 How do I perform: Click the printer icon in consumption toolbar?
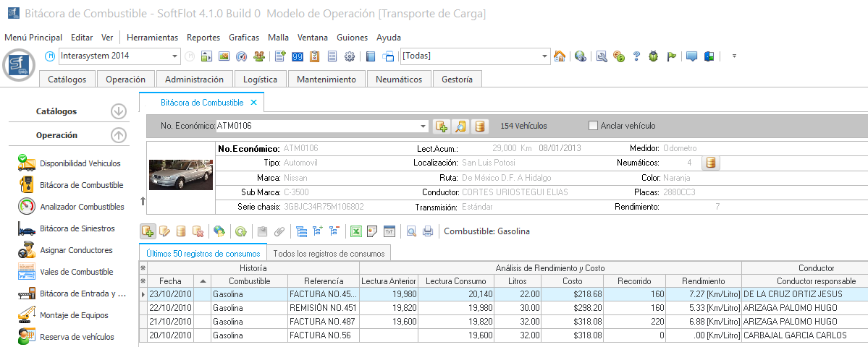coord(428,231)
